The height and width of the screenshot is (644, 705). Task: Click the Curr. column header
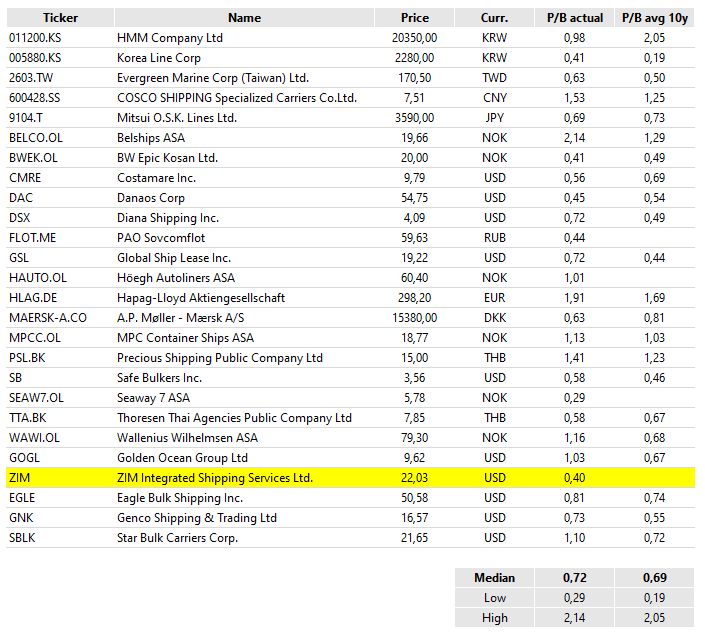coord(495,18)
